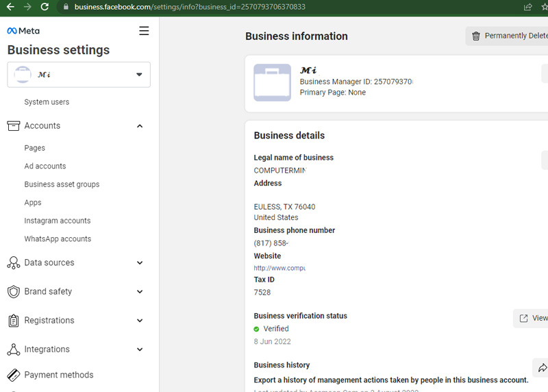Click the browser back arrow
The image size is (548, 392).
pyautogui.click(x=10, y=7)
